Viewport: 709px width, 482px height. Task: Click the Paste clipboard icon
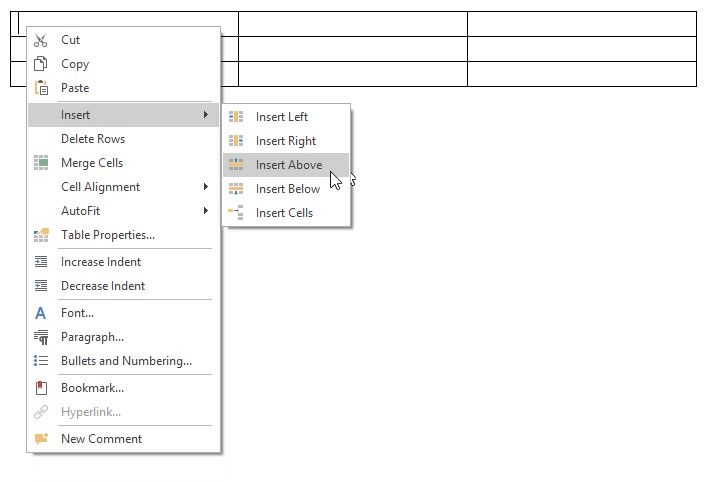click(41, 88)
